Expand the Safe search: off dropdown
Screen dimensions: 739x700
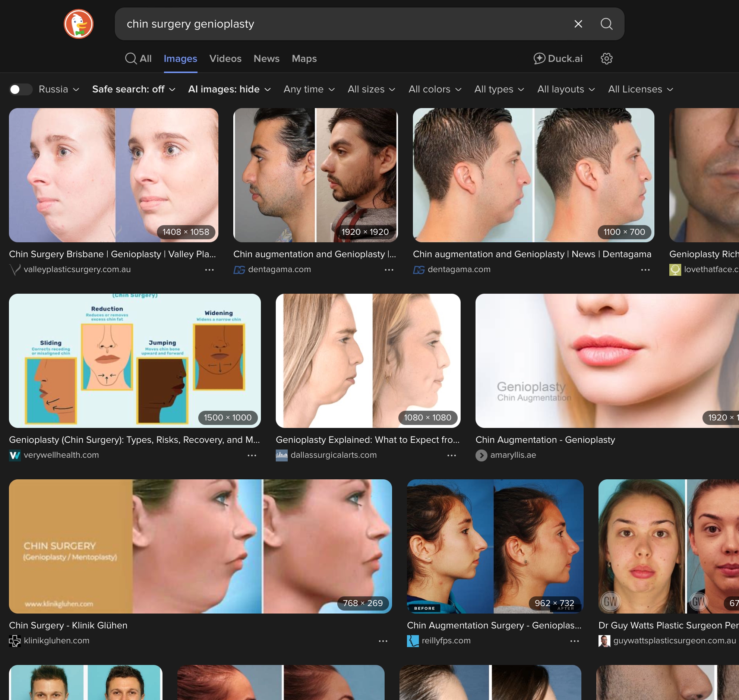coord(133,89)
